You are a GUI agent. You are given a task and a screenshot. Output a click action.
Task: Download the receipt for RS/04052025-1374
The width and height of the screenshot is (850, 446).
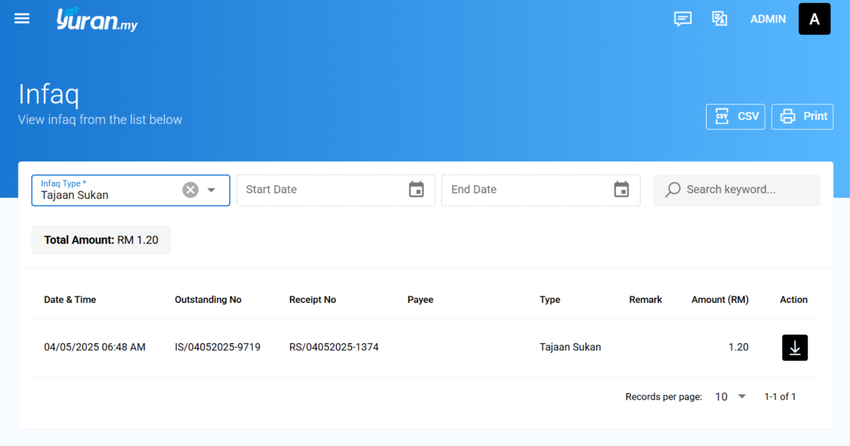tap(795, 347)
